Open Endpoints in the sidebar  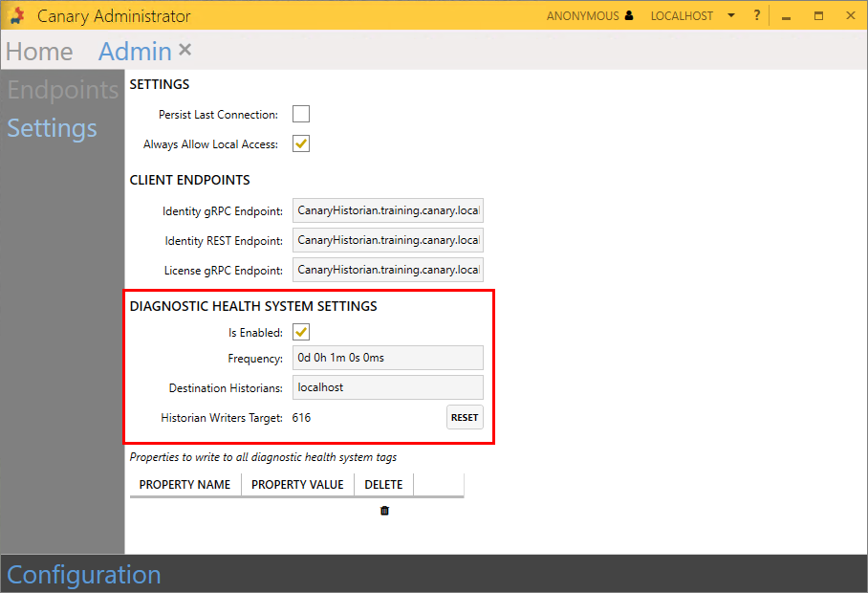pos(63,90)
